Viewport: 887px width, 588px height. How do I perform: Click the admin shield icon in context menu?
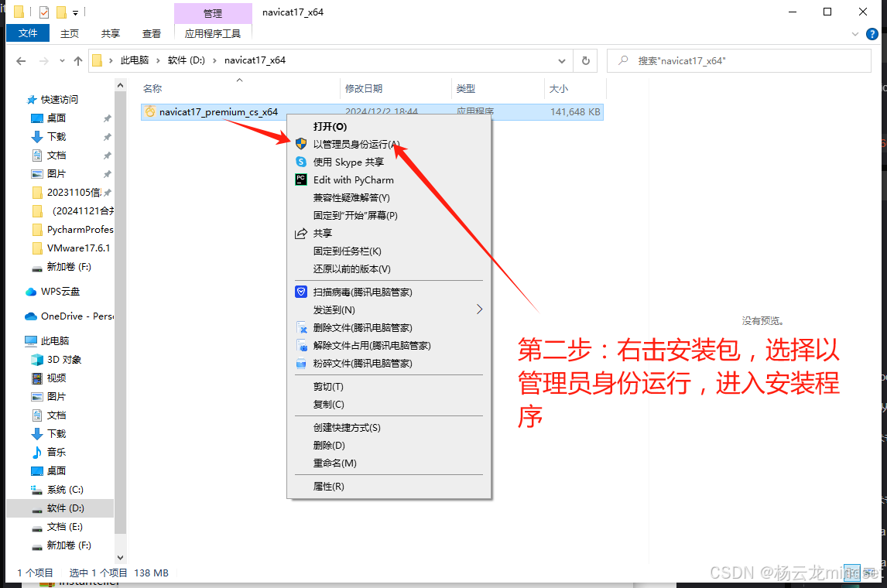click(x=301, y=144)
